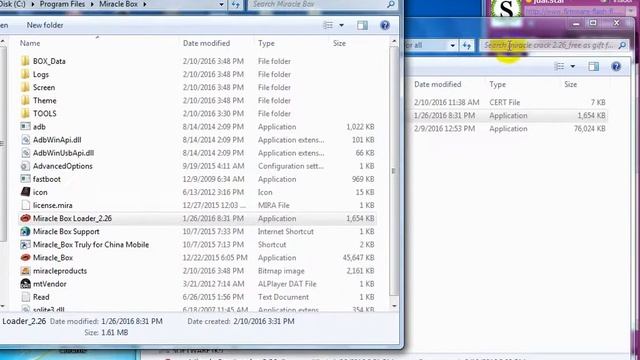
Task: Click the mtVendor file icon
Action: (25, 284)
